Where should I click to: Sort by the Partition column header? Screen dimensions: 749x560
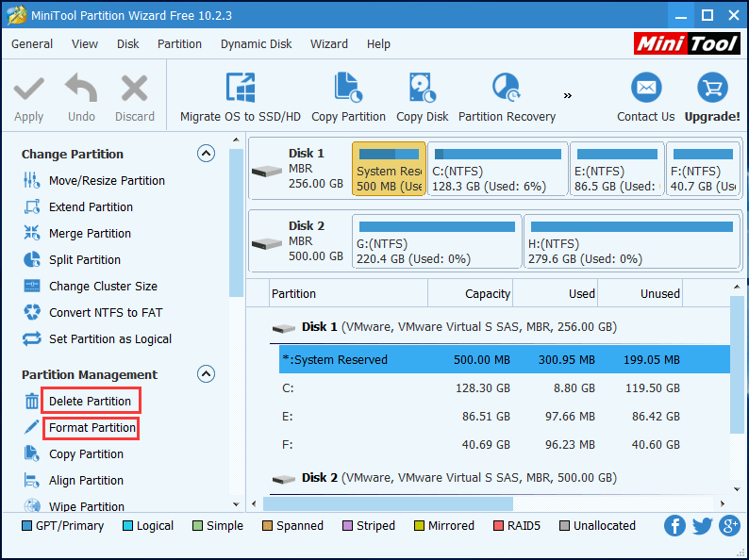tap(349, 293)
